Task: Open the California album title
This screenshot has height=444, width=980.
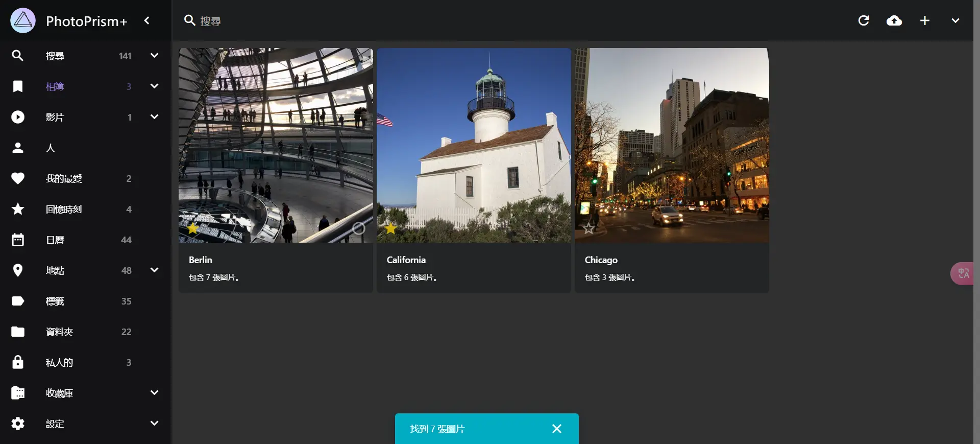Action: click(406, 260)
